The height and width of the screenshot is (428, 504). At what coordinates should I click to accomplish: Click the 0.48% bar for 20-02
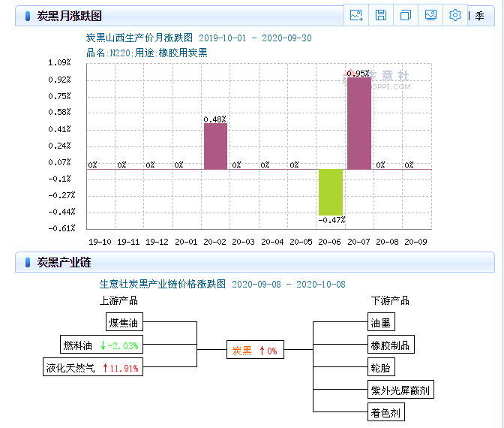[x=215, y=146]
